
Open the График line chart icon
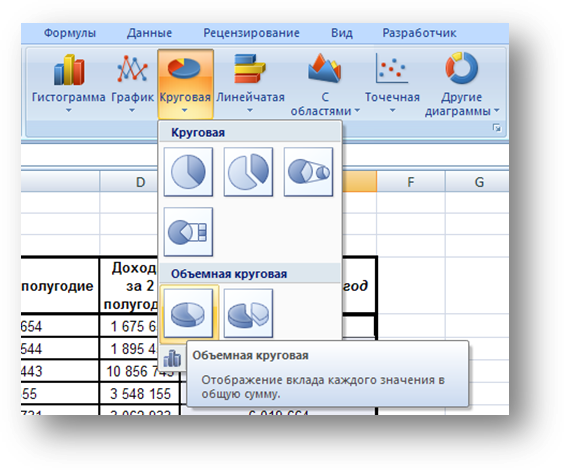coord(132,68)
